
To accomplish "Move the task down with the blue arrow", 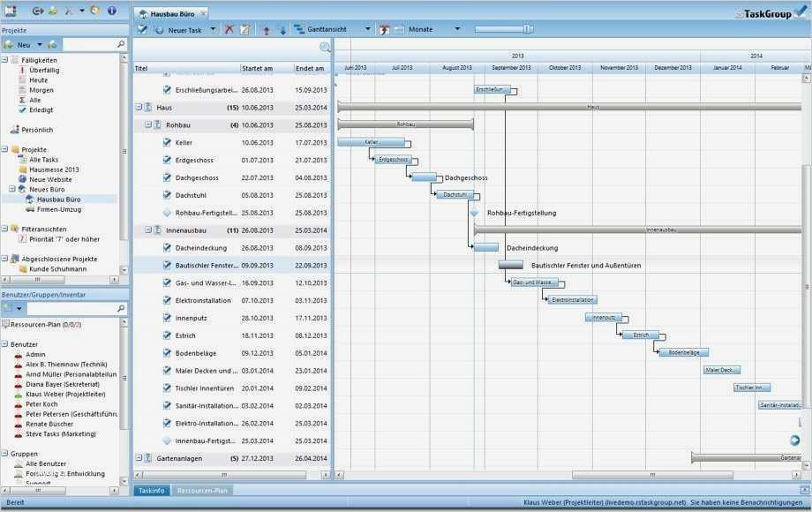I will tap(282, 30).
